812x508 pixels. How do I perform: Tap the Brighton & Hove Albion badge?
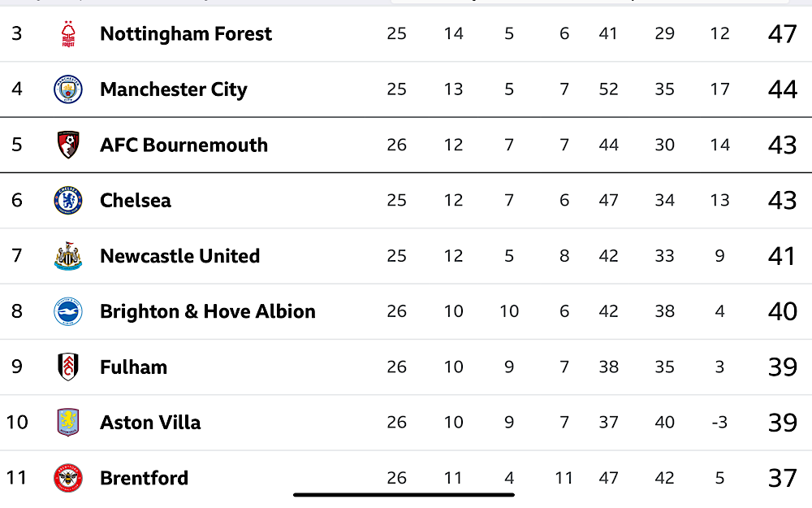click(x=68, y=311)
